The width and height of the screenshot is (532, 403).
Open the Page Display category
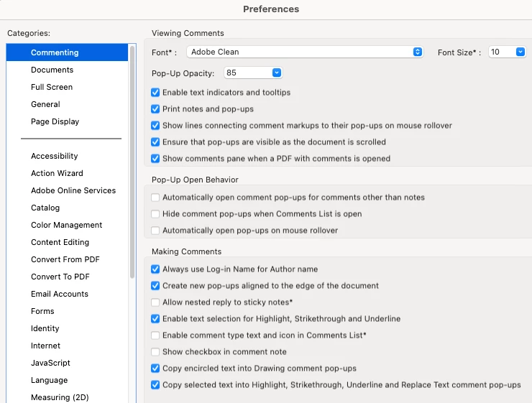[x=55, y=121]
